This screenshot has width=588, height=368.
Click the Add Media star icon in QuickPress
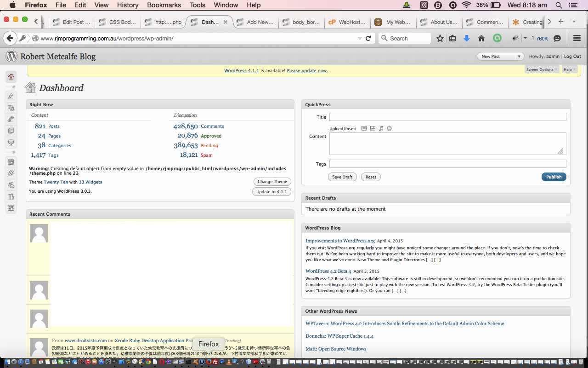[389, 128]
